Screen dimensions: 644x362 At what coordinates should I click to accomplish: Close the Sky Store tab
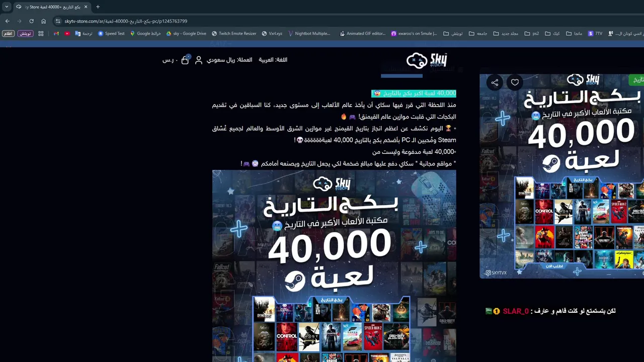87,7
